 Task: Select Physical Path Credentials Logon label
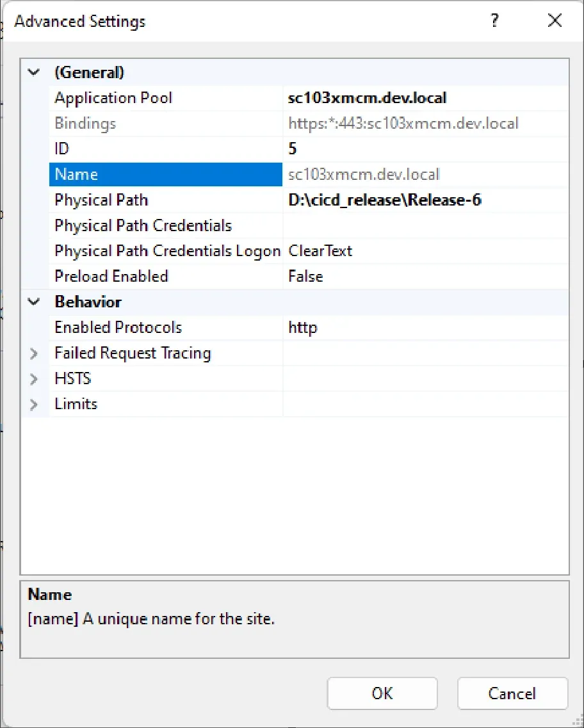tap(168, 251)
